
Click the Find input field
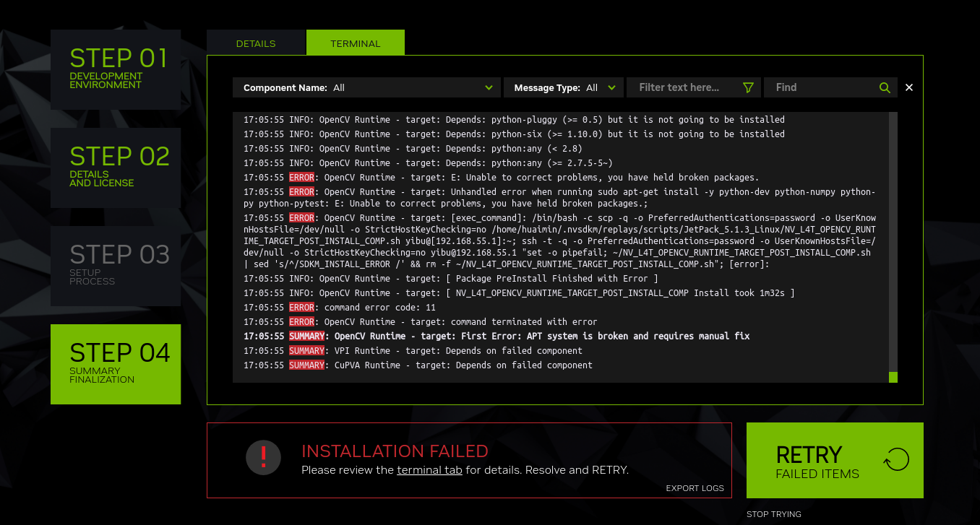830,87
